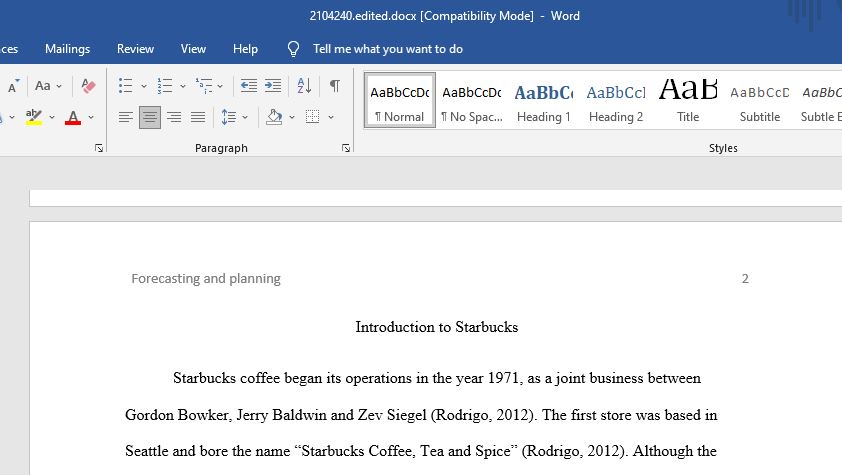Image resolution: width=842 pixels, height=475 pixels.
Task: Open line and paragraph spacing options
Action: click(x=229, y=117)
